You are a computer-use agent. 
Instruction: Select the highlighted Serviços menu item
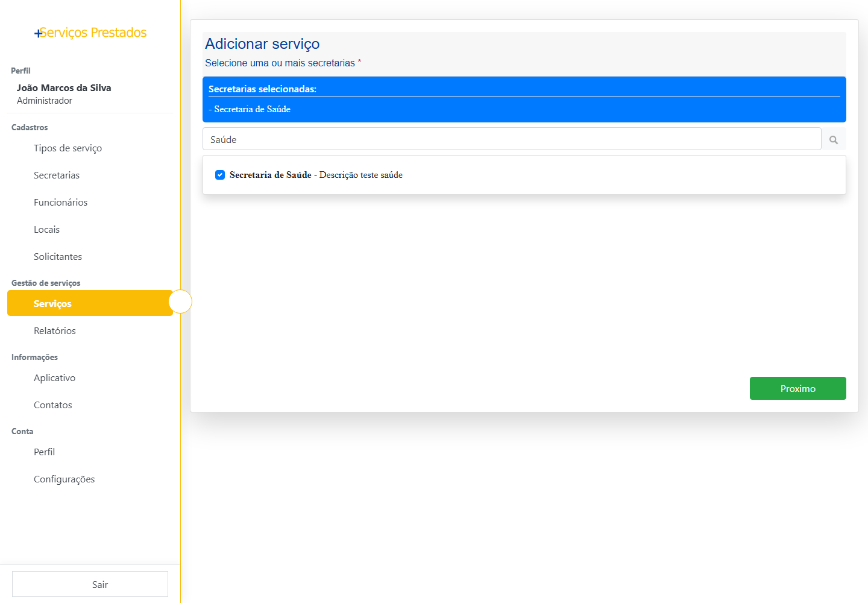(x=90, y=303)
